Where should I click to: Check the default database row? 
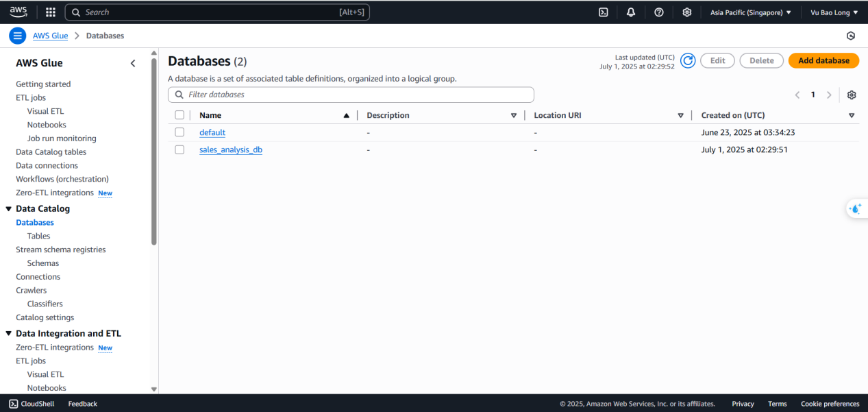pyautogui.click(x=179, y=132)
